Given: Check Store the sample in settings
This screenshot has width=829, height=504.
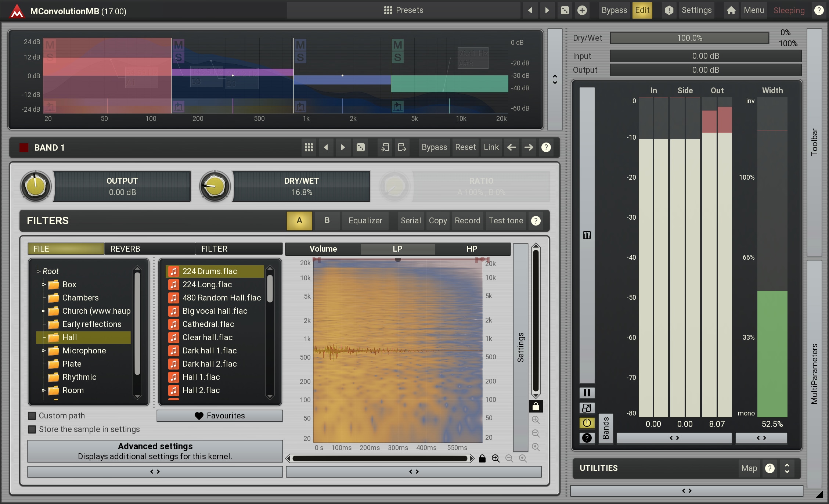Looking at the screenshot, I should tap(32, 429).
